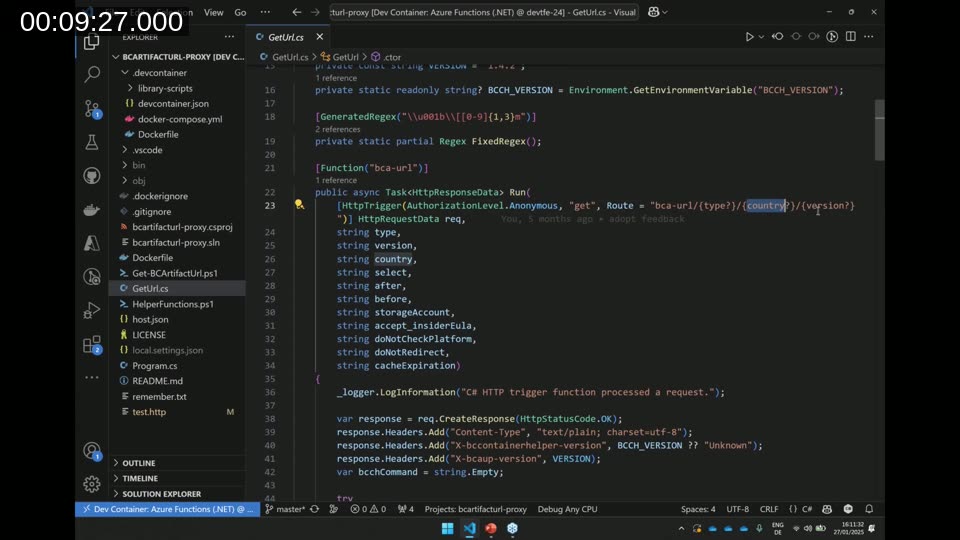Image resolution: width=960 pixels, height=540 pixels.
Task: Open the Git graph circular icon
Action: (x=832, y=37)
